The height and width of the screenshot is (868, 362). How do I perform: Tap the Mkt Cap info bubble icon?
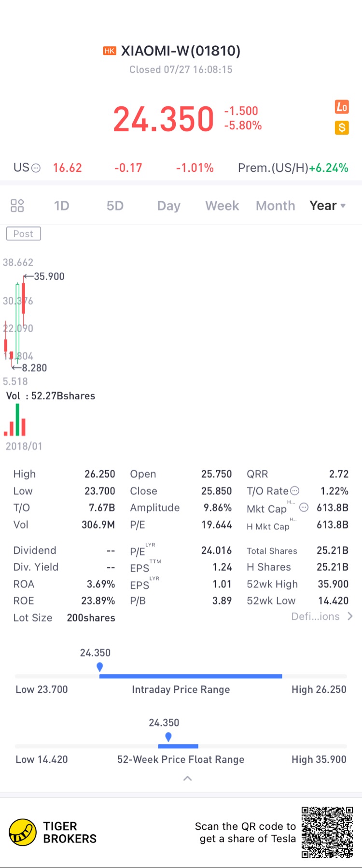(304, 507)
